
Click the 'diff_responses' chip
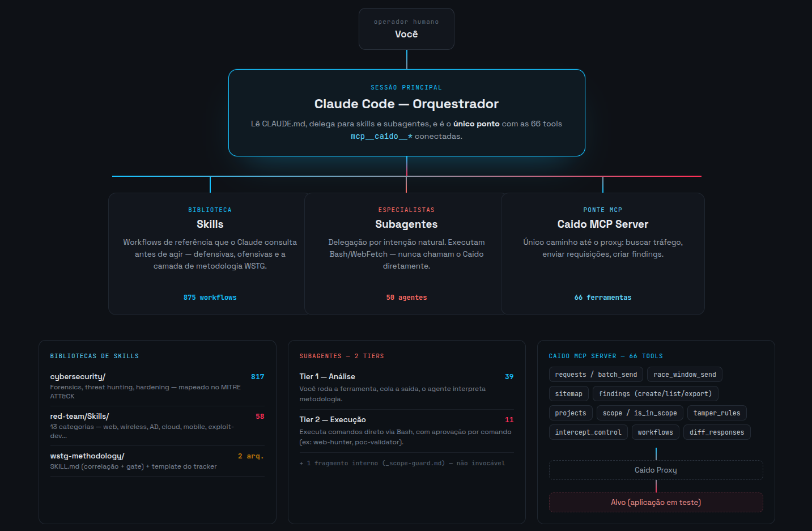coord(717,432)
